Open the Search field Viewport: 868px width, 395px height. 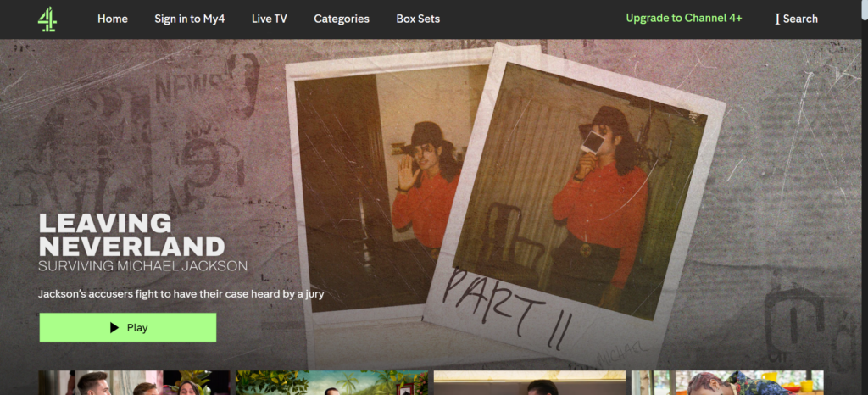click(797, 19)
